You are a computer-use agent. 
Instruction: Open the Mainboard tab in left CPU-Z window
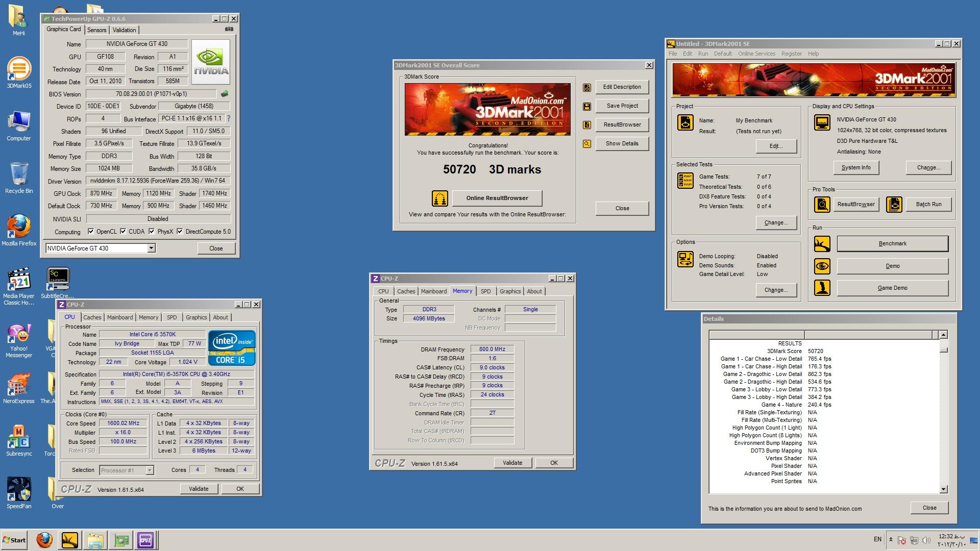click(120, 317)
